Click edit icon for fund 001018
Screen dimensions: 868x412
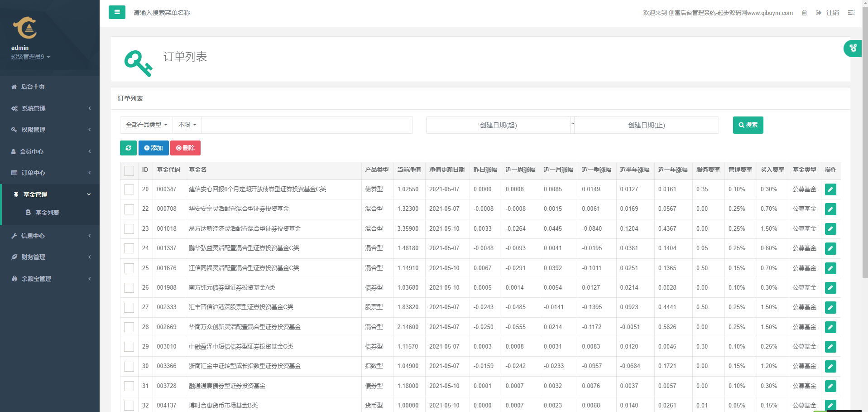click(x=830, y=229)
